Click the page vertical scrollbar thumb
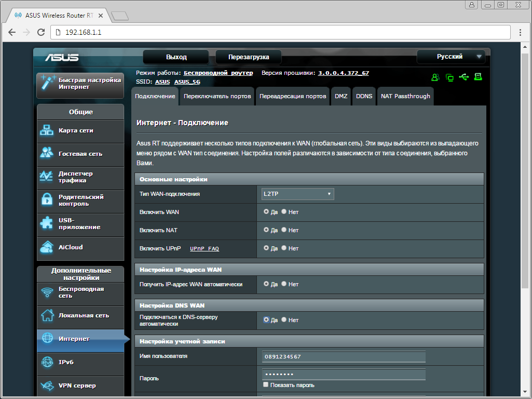The image size is (532, 399). 525,171
